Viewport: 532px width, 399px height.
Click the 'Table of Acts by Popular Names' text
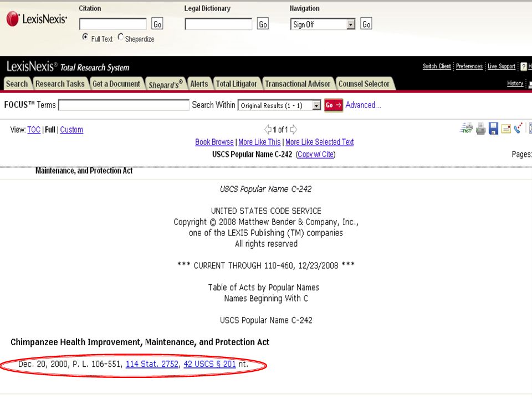pos(264,288)
